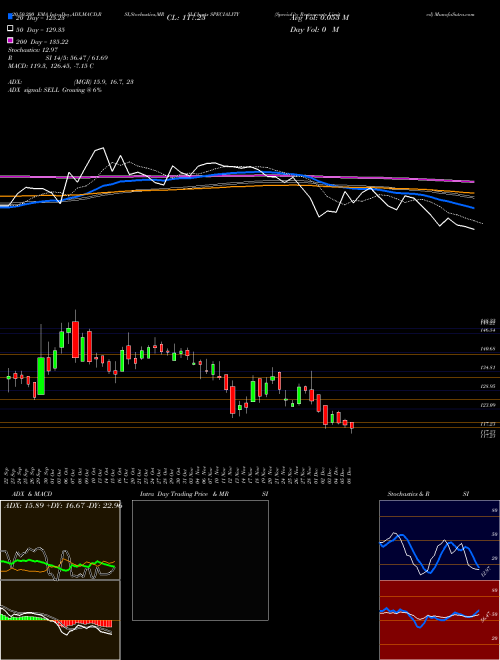Screen dimensions: 500x660
Task: Click the blue Stochastics chart panel
Action: (439, 540)
